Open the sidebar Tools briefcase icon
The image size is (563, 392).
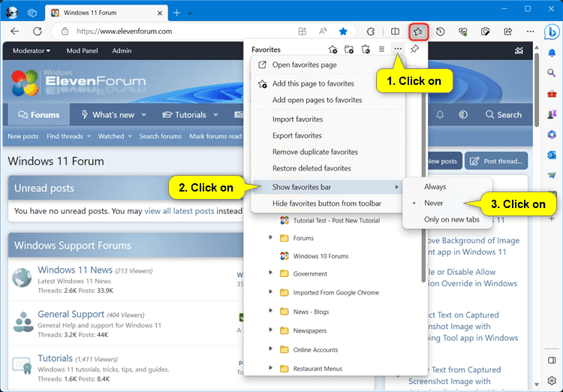pyautogui.click(x=552, y=94)
